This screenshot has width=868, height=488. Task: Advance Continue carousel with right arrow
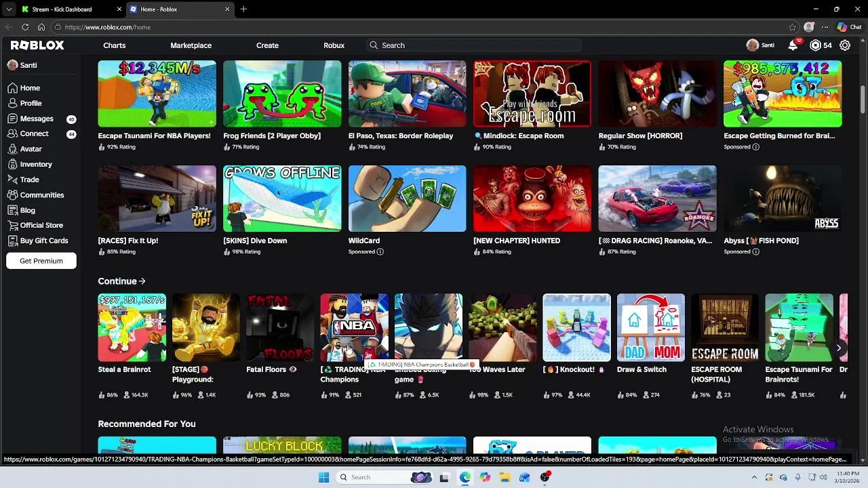[839, 348]
